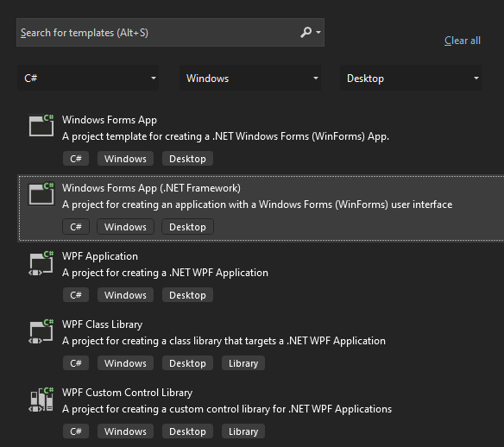Click the Desktop tag under WPF Class Library
This screenshot has width=504, height=447.
(x=187, y=363)
